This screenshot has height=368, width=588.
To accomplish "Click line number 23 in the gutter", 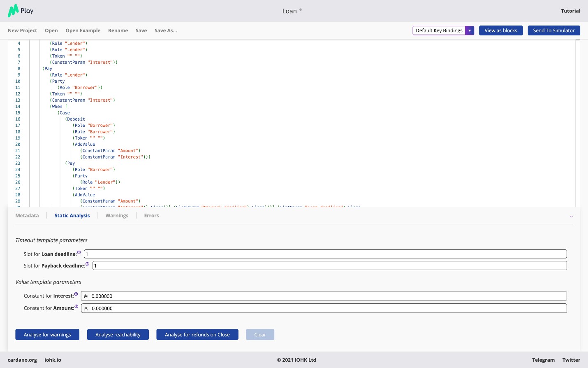I will (x=18, y=163).
